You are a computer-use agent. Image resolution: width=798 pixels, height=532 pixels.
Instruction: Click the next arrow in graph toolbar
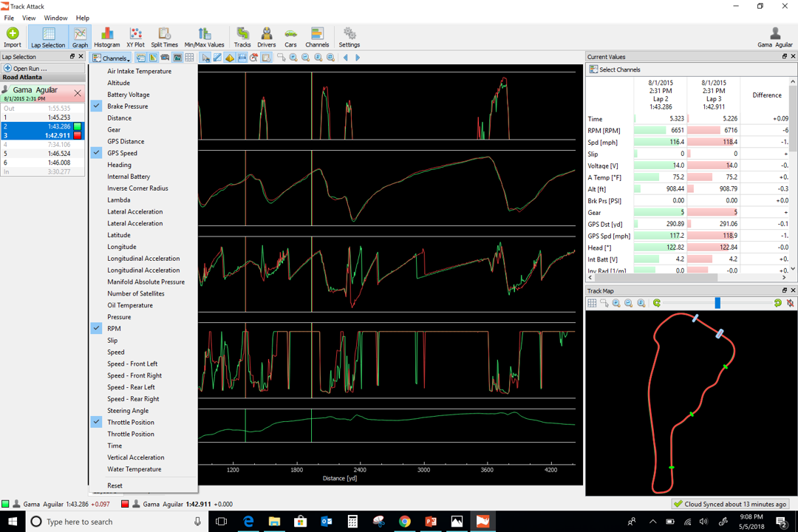(358, 58)
